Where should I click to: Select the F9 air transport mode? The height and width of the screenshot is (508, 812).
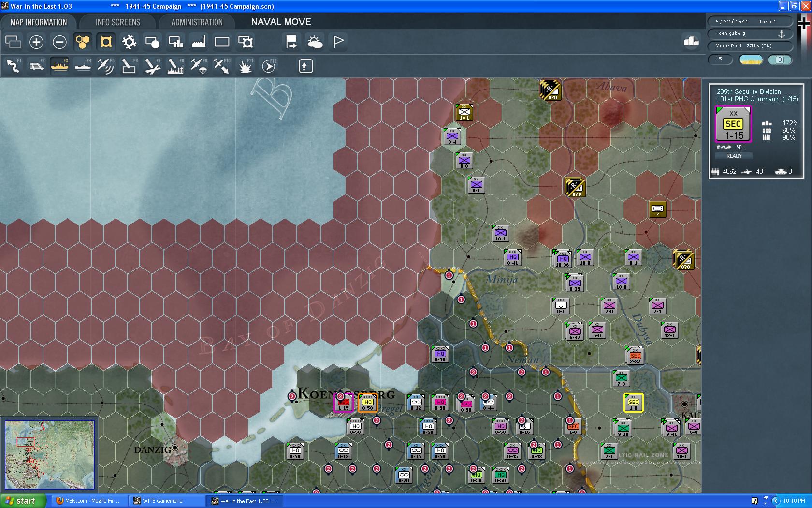click(x=199, y=66)
